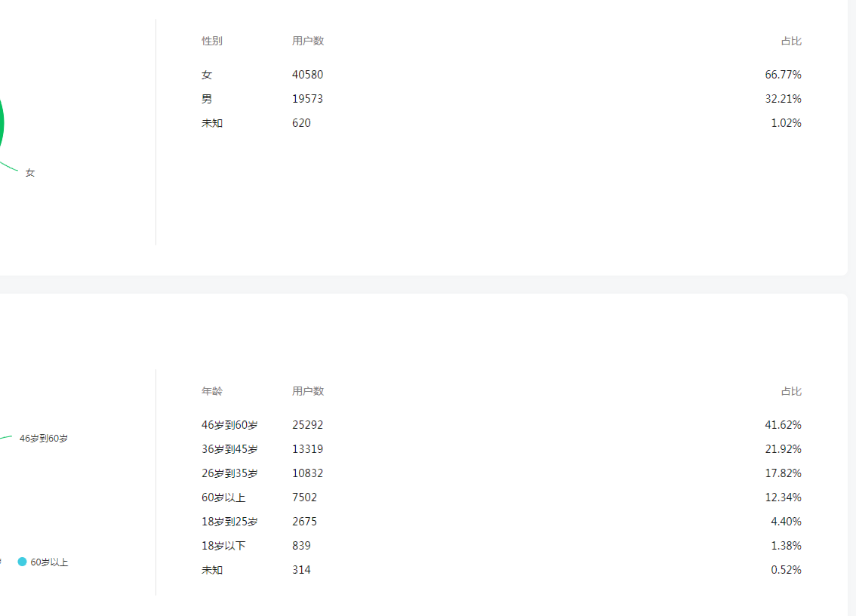Image resolution: width=856 pixels, height=616 pixels.
Task: Click the 41.62% percentage value
Action: pyautogui.click(x=783, y=425)
